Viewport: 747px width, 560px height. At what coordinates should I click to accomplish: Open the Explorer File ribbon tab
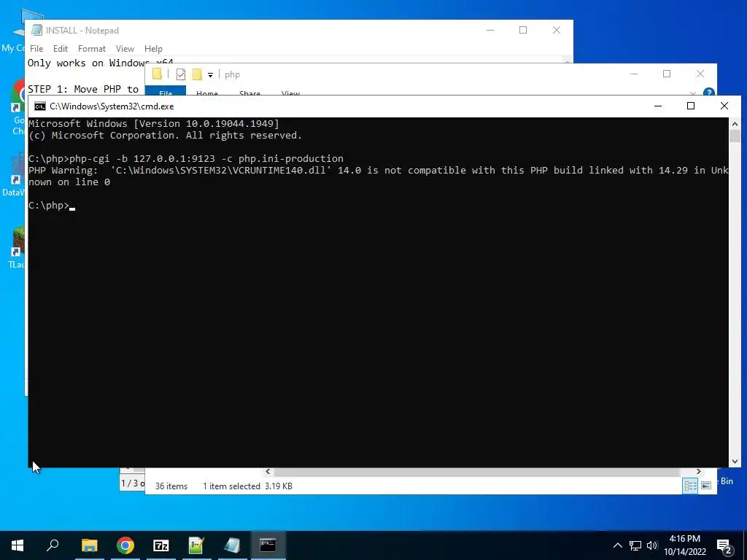pyautogui.click(x=166, y=91)
